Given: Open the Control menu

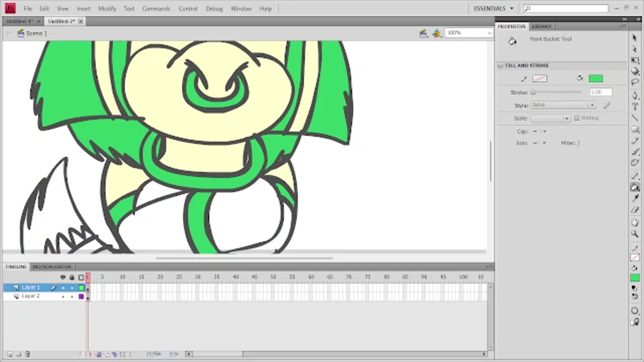Looking at the screenshot, I should (188, 9).
